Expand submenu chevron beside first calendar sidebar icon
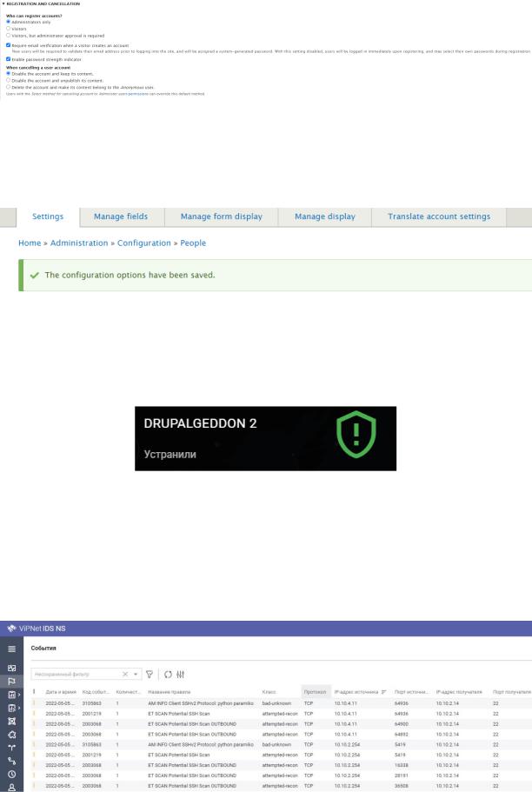Viewport: 532px width, 792px height. 19,695
